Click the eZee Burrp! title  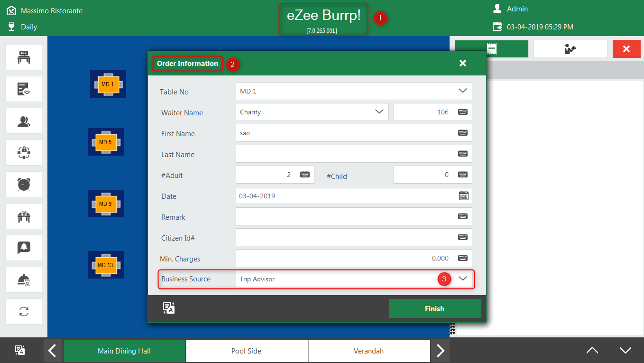324,15
